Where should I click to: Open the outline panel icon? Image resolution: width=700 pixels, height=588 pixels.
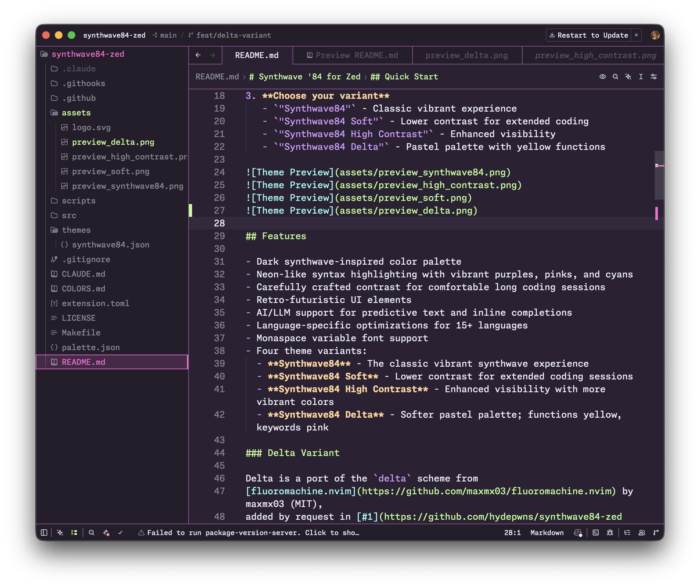(627, 533)
